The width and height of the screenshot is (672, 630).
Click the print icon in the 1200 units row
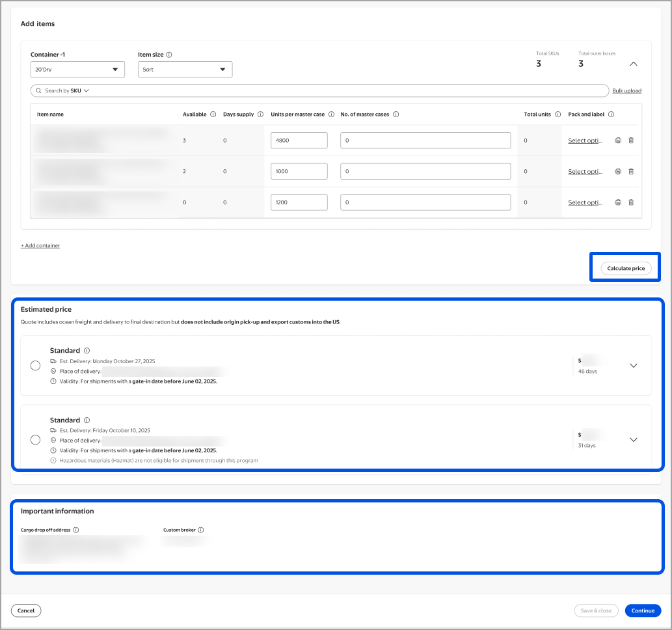coord(618,202)
